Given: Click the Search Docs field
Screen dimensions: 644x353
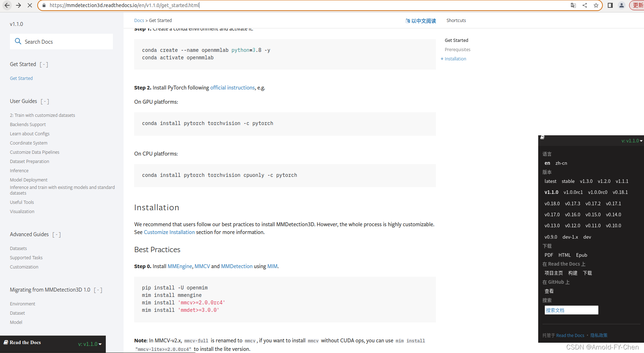Looking at the screenshot, I should [x=61, y=42].
